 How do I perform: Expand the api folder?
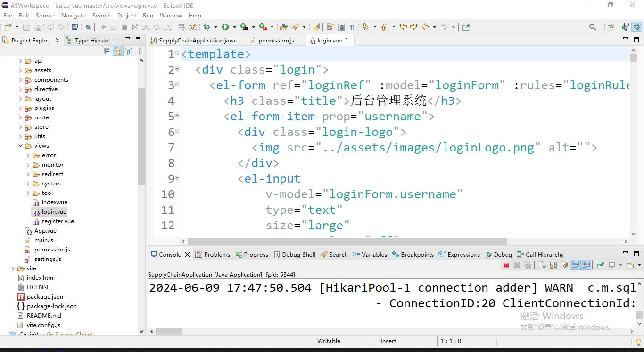pyautogui.click(x=20, y=61)
